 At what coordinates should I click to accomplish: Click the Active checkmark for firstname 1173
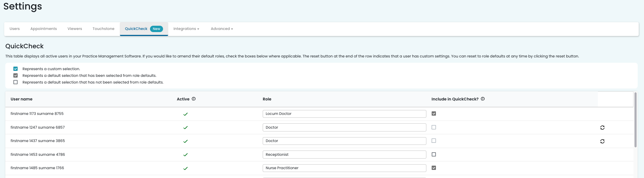coord(185,114)
